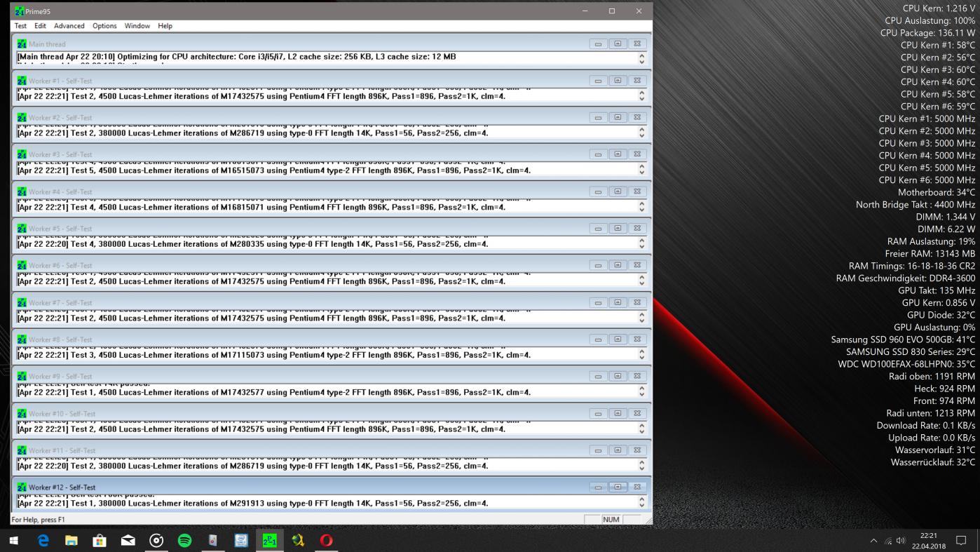Click the Worker #12 'M291913' log line
The width and height of the screenshot is (980, 552).
252,503
